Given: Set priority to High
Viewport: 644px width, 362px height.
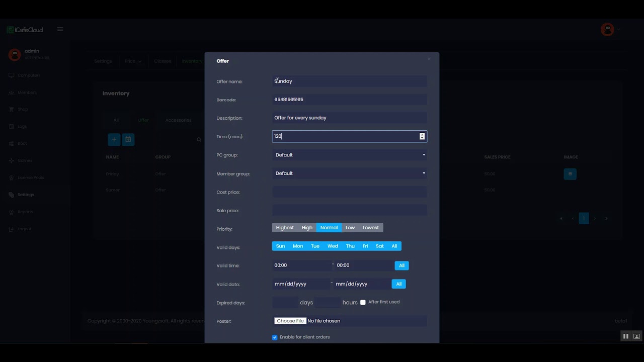Looking at the screenshot, I should click(x=307, y=228).
